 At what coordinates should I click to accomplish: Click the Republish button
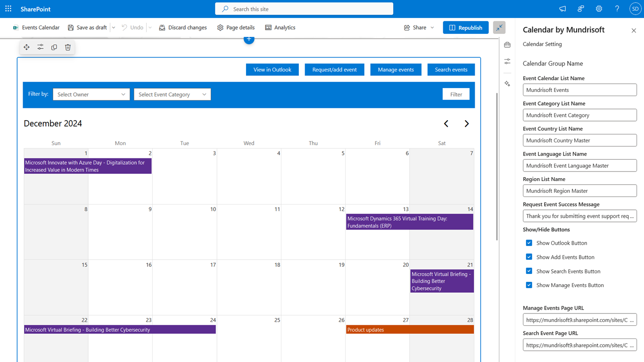[465, 27]
